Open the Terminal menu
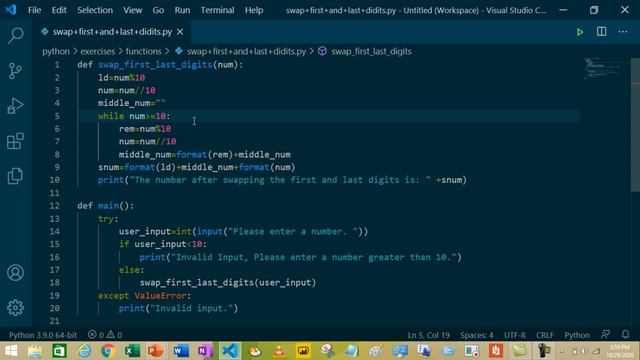 (217, 10)
